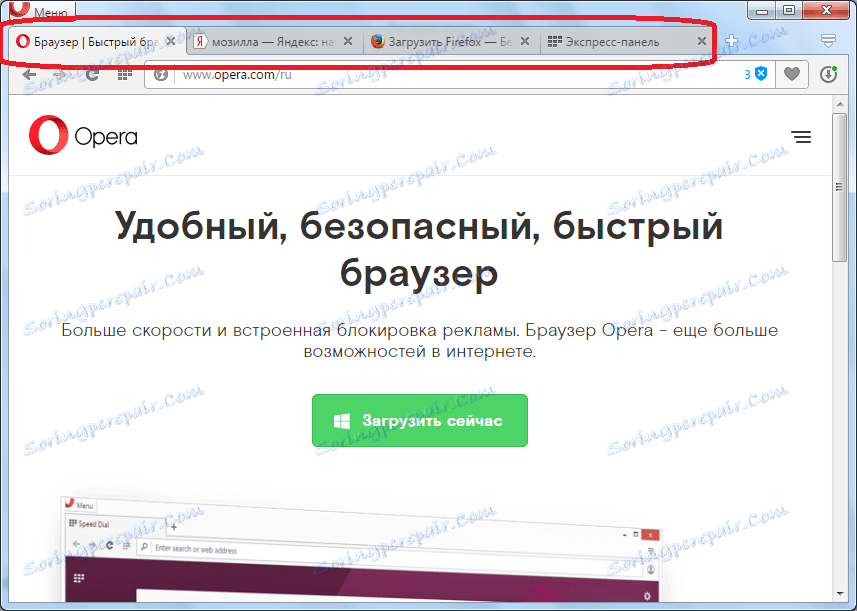Open the page hamburger menu
The width and height of the screenshot is (857, 611).
coord(801,137)
